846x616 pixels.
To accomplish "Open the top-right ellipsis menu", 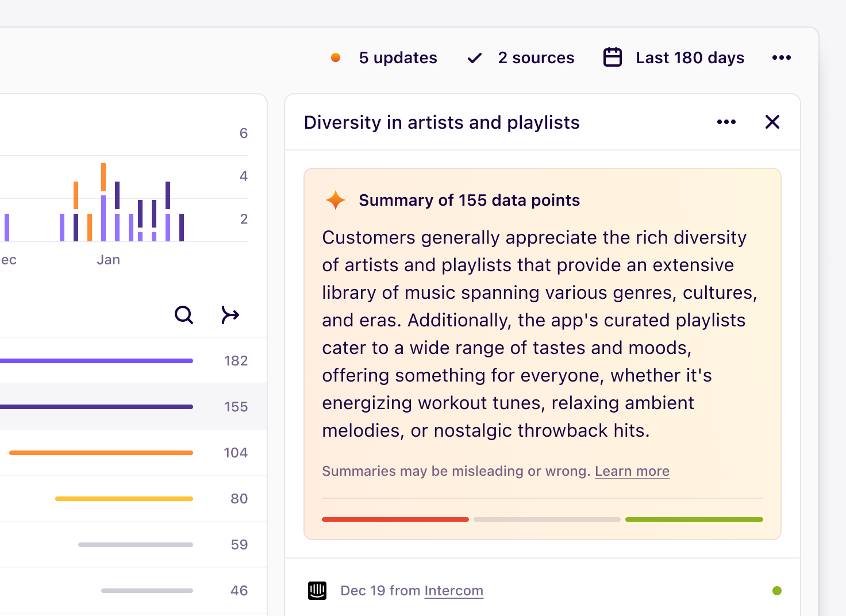I will click(x=782, y=57).
